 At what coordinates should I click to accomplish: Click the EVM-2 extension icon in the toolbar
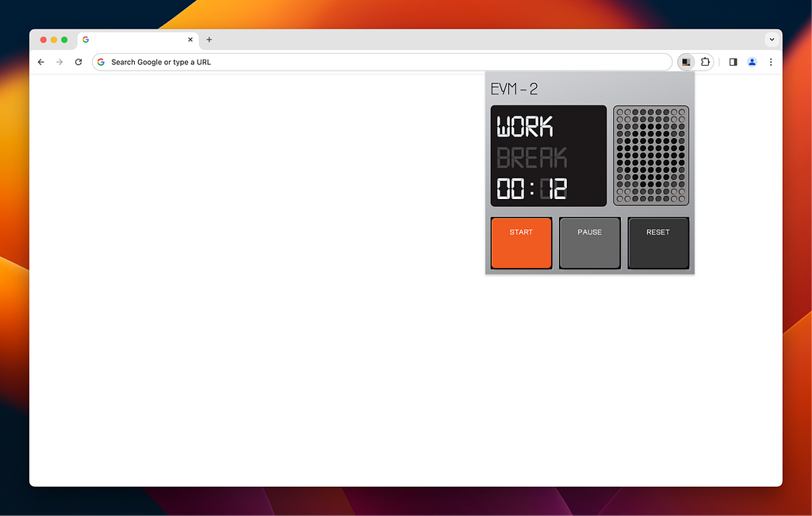point(685,62)
